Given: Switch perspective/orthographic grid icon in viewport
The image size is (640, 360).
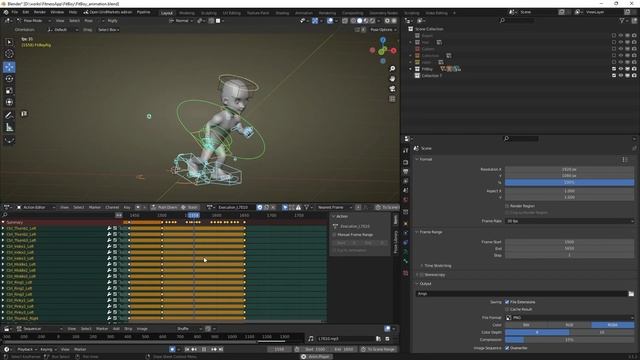Looking at the screenshot, I should [392, 99].
